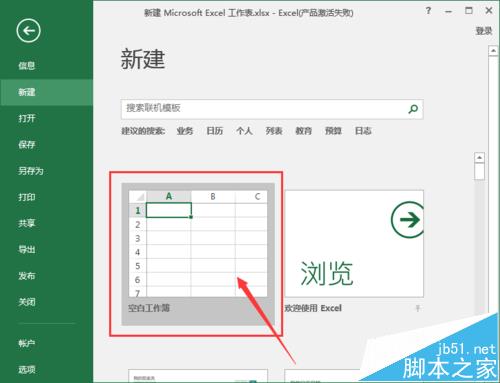Click the 教育 suggested search link
The width and height of the screenshot is (500, 383).
304,131
